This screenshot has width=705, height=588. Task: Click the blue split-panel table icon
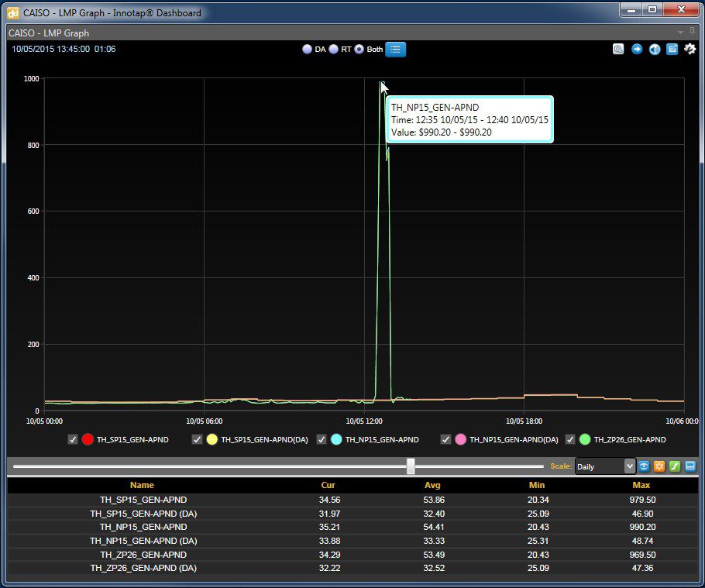[690, 466]
